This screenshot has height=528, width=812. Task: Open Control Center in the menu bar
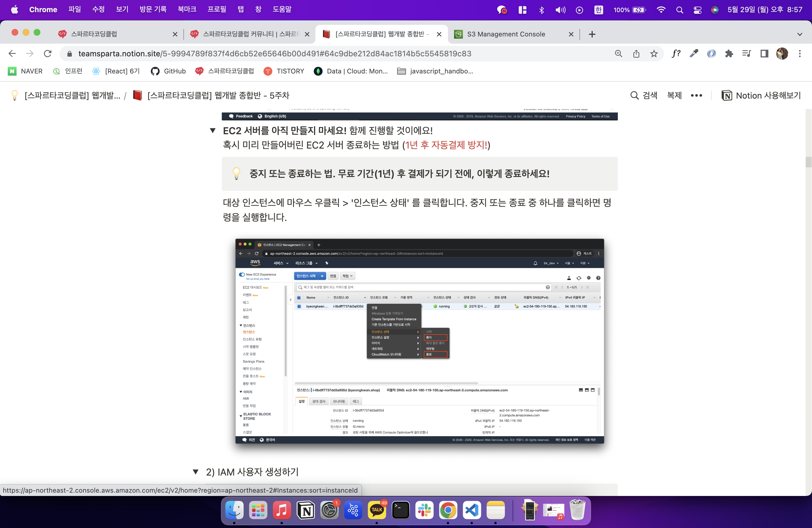click(697, 10)
